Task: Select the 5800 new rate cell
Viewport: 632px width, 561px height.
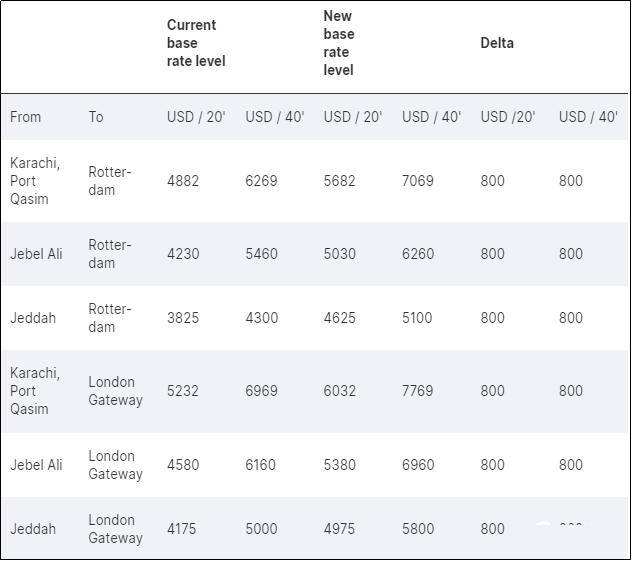Action: [418, 529]
